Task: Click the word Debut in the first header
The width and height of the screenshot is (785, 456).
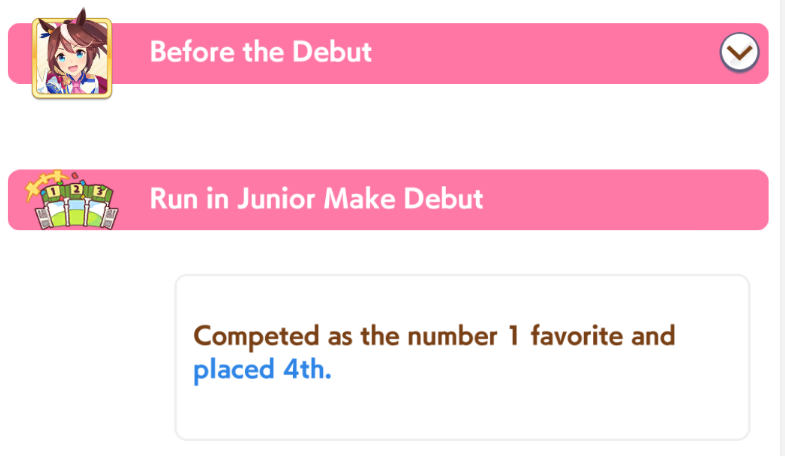Action: [x=332, y=52]
